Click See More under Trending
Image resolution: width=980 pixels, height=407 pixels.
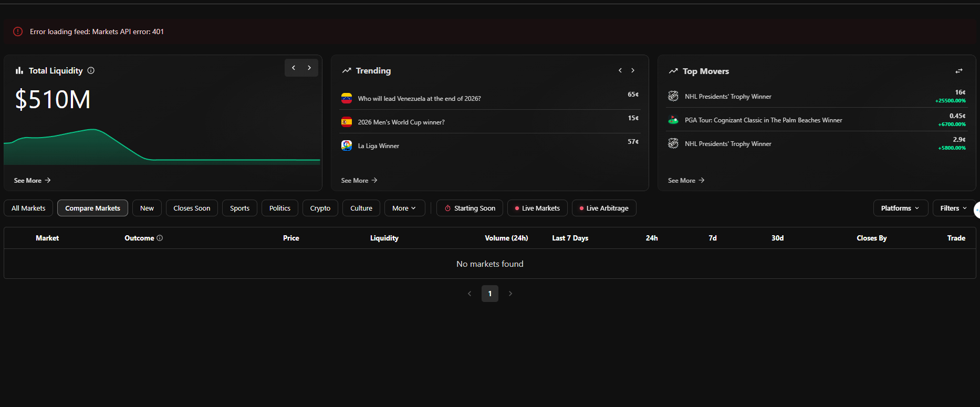tap(359, 180)
